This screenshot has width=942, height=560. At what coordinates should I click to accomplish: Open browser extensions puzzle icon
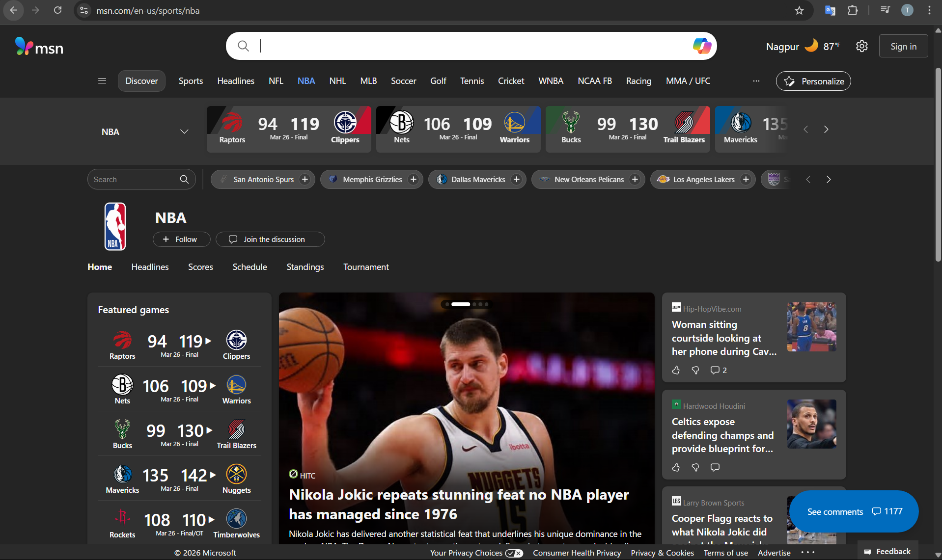pos(853,10)
